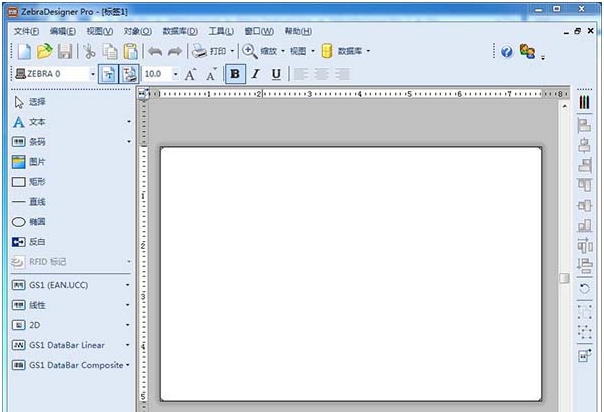This screenshot has width=604, height=412.
Task: Open the 视图(V) menu
Action: [99, 31]
